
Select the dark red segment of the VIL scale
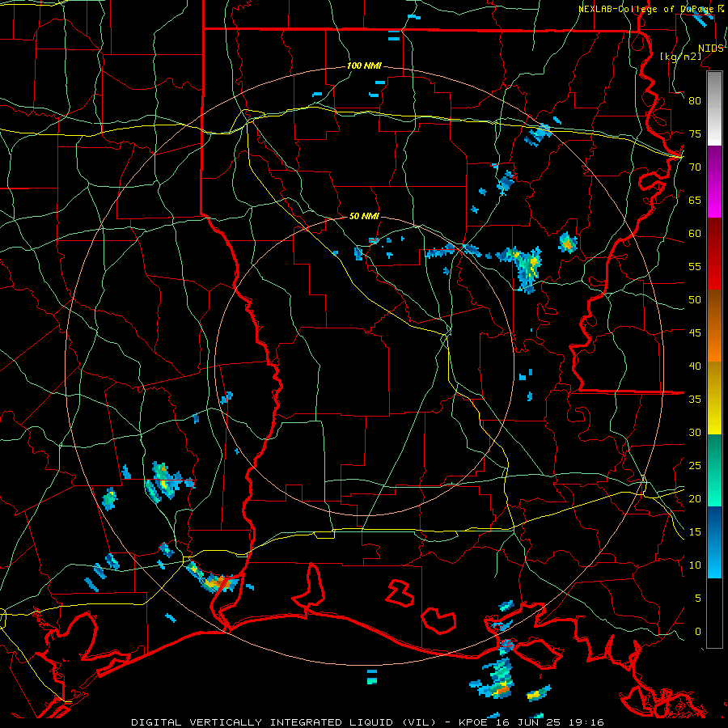point(714,254)
